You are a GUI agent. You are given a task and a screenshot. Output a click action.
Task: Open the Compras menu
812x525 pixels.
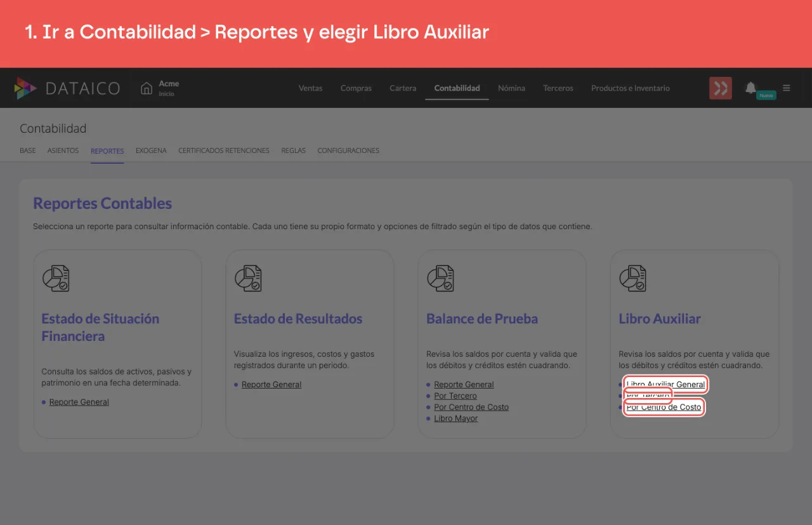point(356,88)
